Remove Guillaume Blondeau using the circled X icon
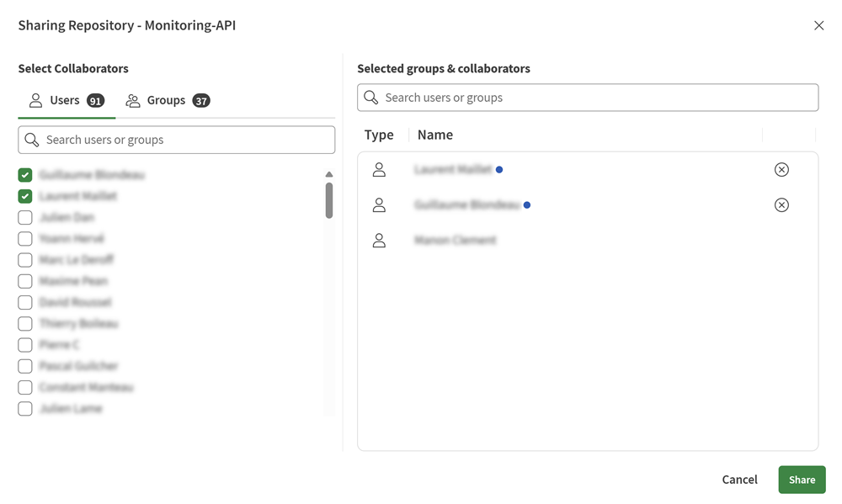Viewport: 842px width, 504px height. [x=781, y=204]
